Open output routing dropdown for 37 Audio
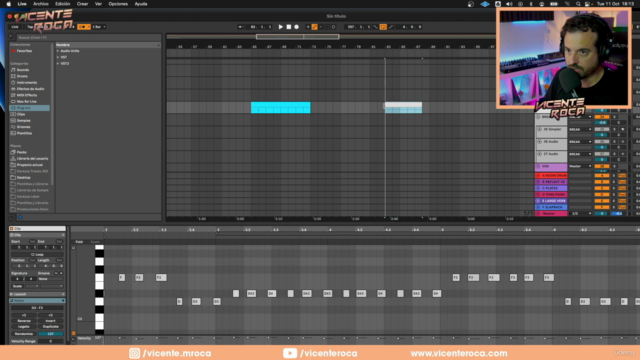The width and height of the screenshot is (640, 360). click(x=580, y=154)
